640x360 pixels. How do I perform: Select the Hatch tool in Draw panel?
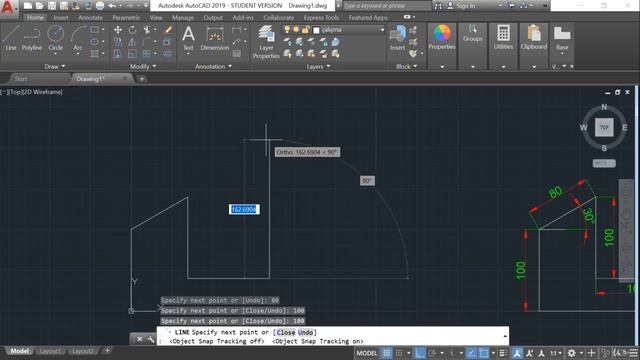click(x=95, y=53)
